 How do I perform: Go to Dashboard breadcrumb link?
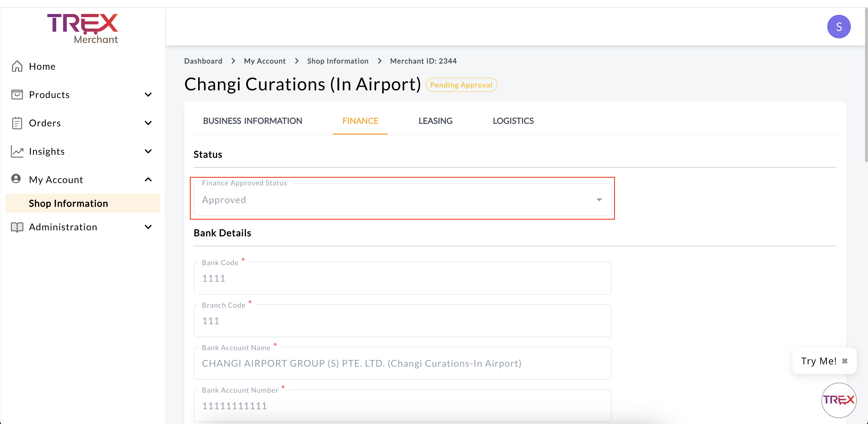pos(203,61)
